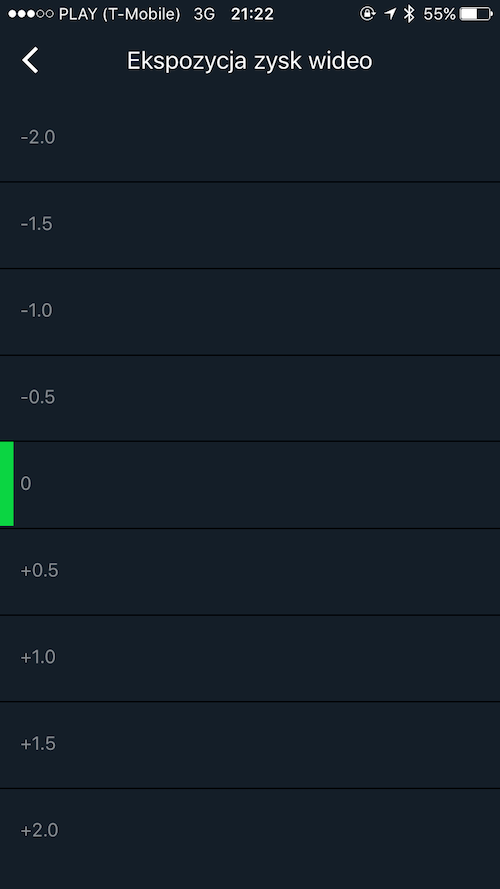Tap the green selected indicator bar

coord(7,484)
